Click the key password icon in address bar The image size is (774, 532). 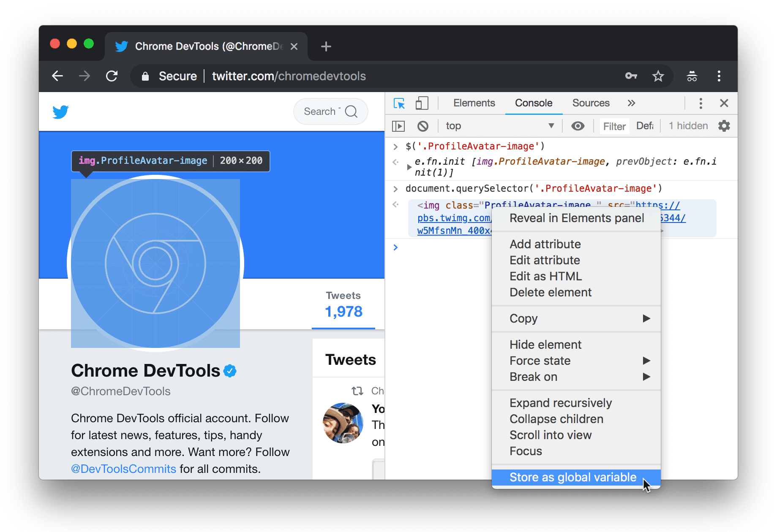631,76
